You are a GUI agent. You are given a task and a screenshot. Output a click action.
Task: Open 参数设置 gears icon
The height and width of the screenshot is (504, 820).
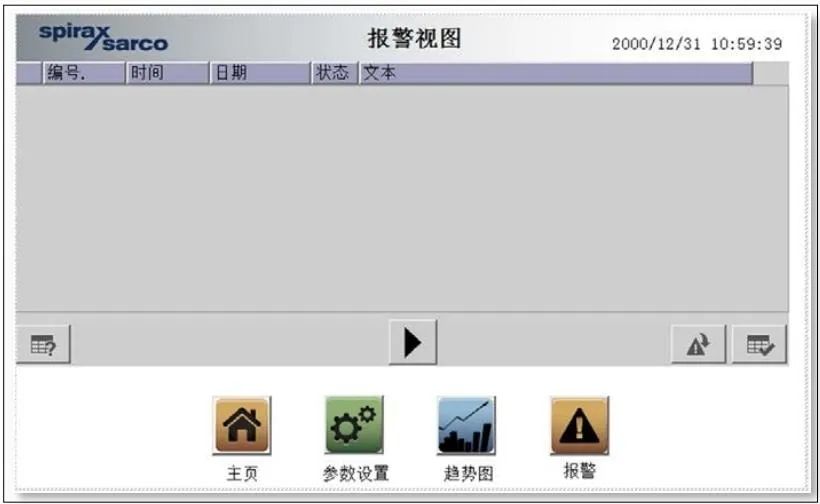click(354, 425)
